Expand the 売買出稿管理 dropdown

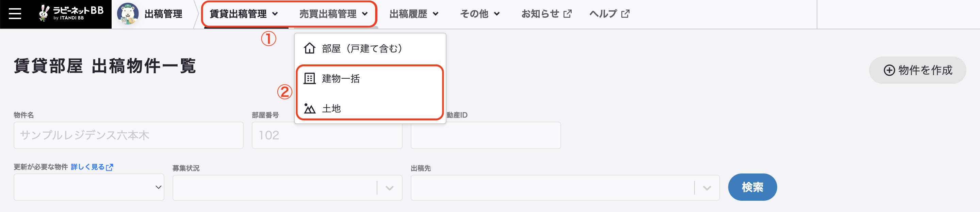pyautogui.click(x=333, y=14)
